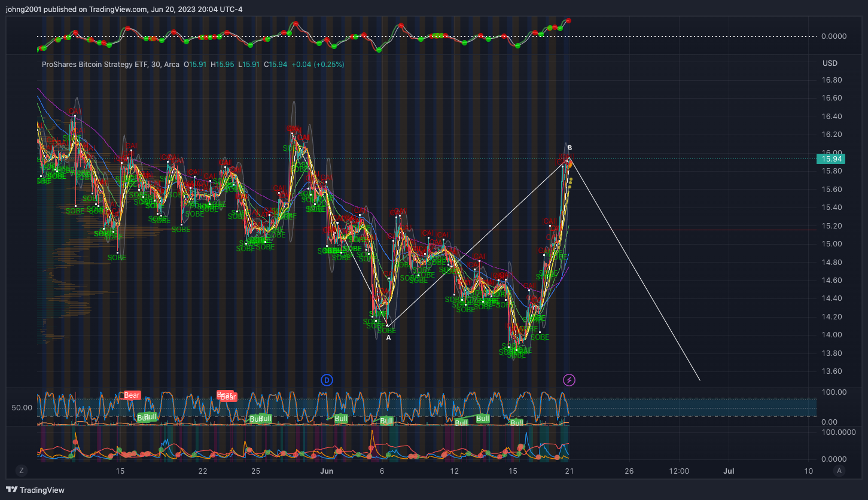Click the 50.00 label left of oscillator
The width and height of the screenshot is (868, 500).
[x=22, y=408]
